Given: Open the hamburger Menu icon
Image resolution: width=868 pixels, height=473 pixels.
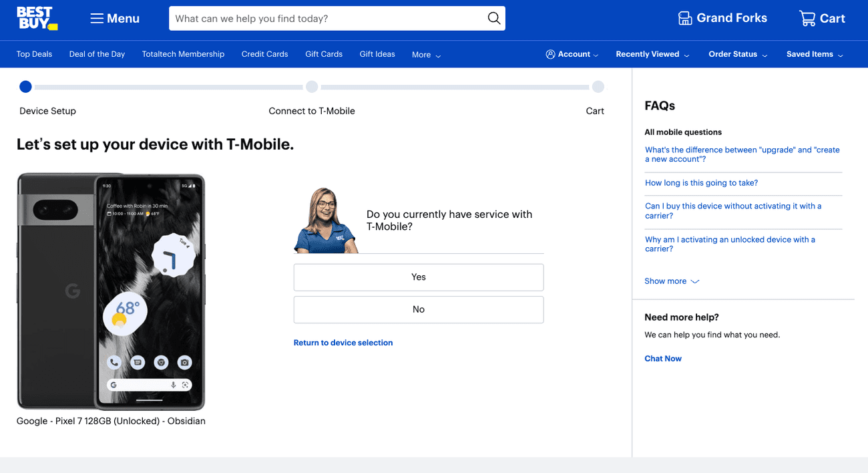Looking at the screenshot, I should coord(96,18).
